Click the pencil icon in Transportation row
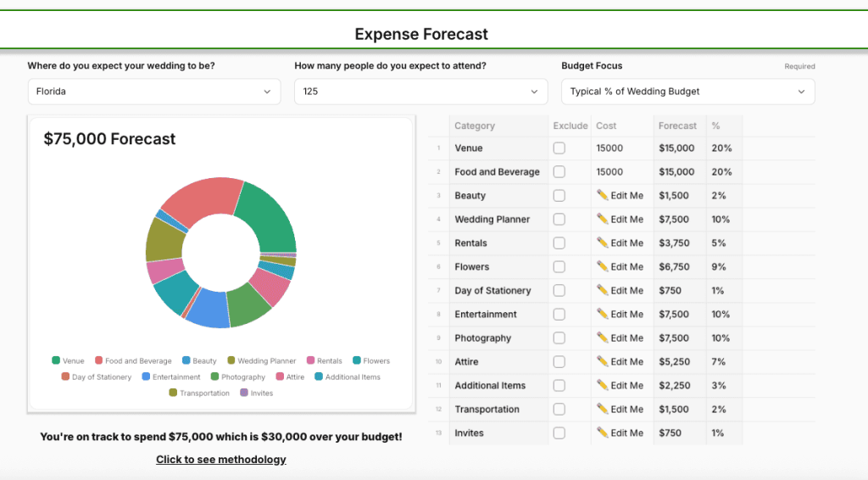 [x=603, y=409]
